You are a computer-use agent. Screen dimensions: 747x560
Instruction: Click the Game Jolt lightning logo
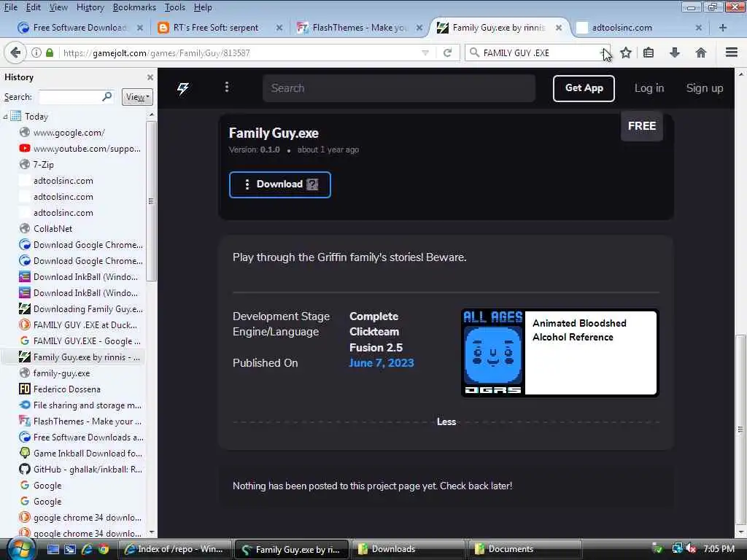pos(183,88)
